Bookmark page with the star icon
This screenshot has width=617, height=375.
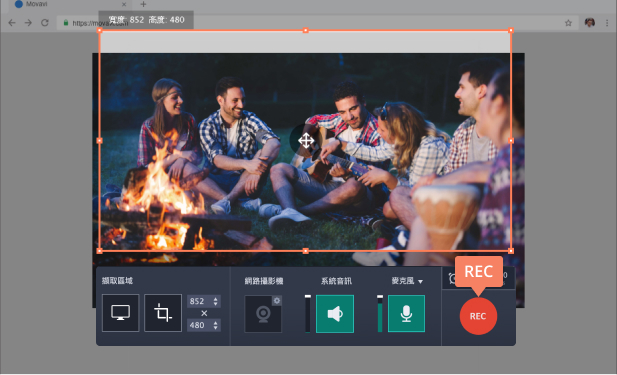point(568,23)
